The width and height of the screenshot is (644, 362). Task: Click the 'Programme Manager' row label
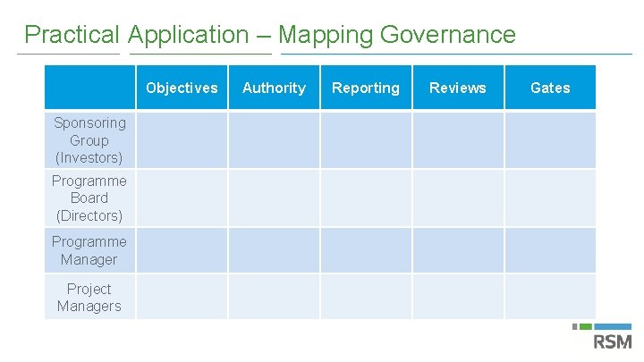89,250
